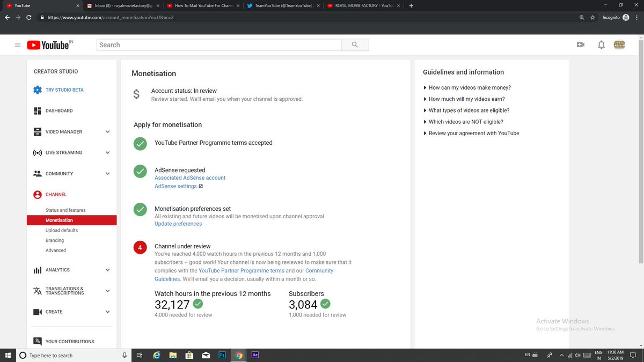The image size is (644, 362).
Task: Click the Dashboard icon in sidebar
Action: [38, 111]
